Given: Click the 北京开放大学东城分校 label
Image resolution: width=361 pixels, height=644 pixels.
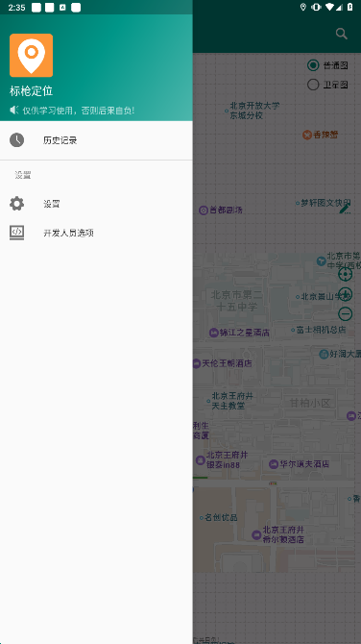Looking at the screenshot, I should 252,111.
